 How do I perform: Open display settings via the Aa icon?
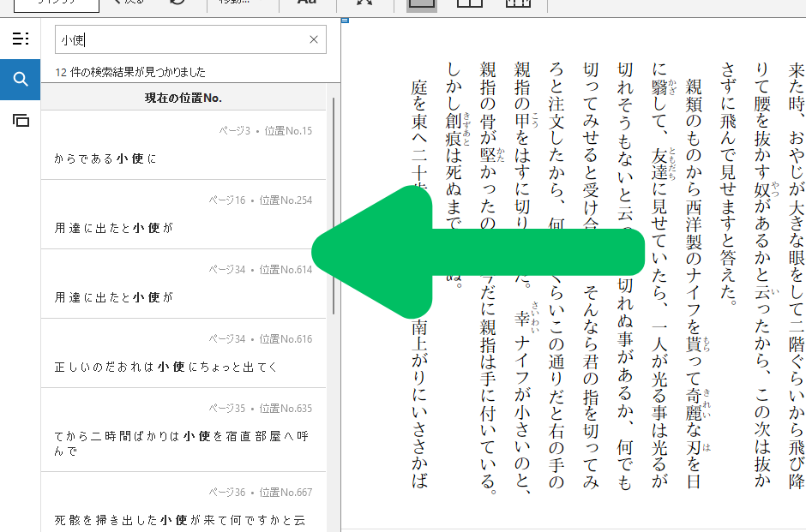click(307, 4)
